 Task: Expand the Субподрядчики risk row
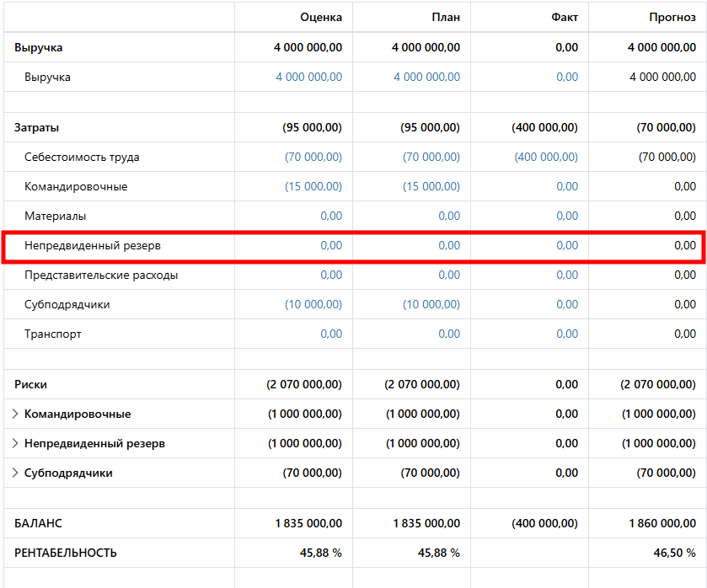click(x=15, y=473)
